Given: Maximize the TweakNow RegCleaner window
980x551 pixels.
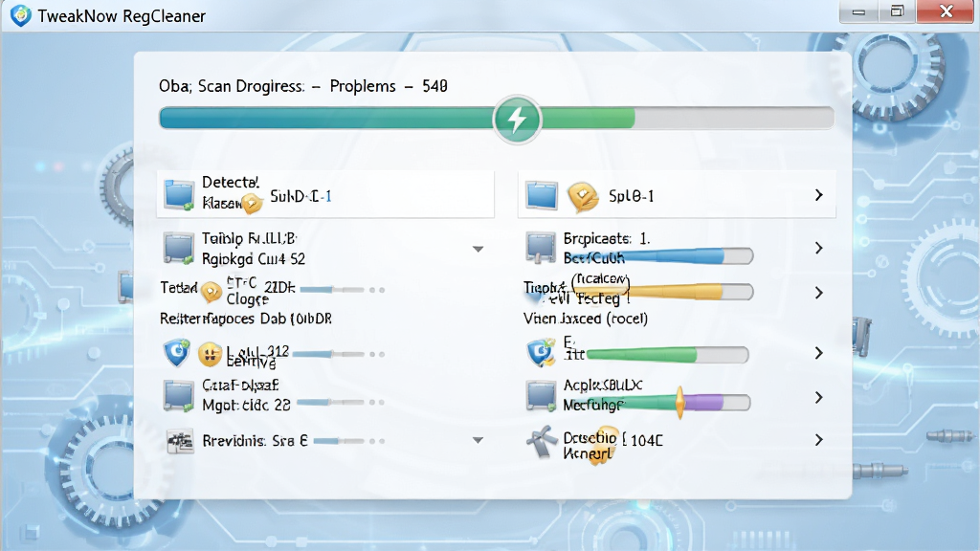Looking at the screenshot, I should click(x=898, y=11).
